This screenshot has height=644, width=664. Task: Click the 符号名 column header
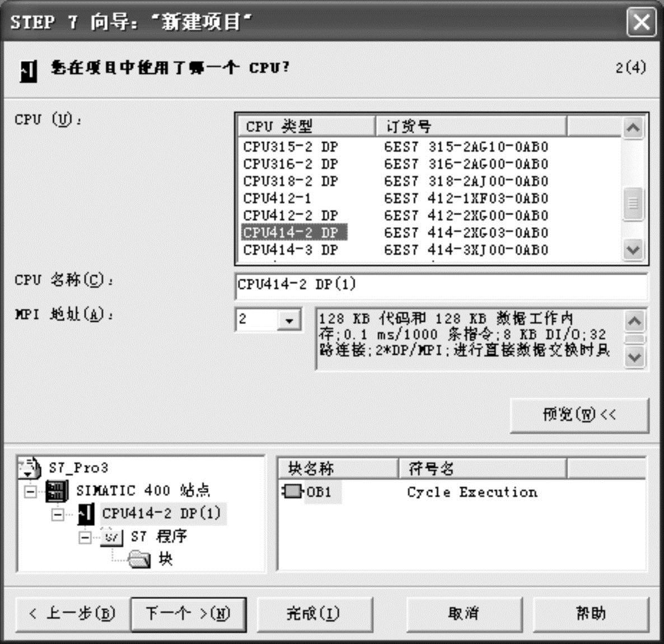483,468
